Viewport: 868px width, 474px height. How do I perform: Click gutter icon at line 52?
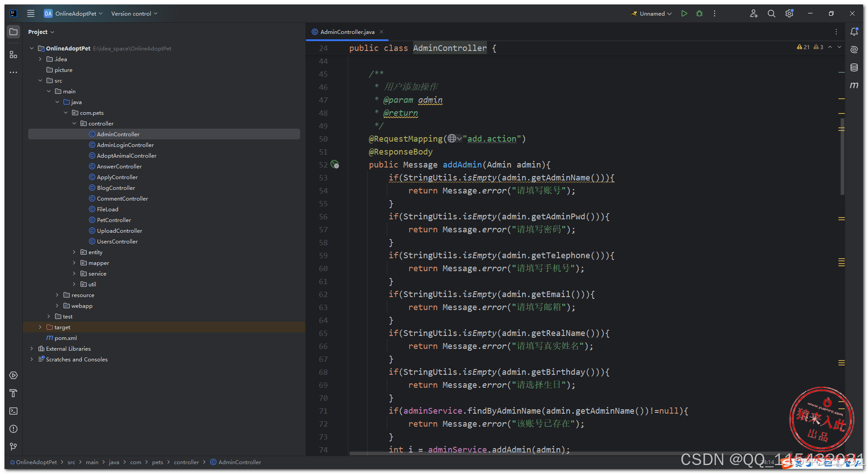335,165
